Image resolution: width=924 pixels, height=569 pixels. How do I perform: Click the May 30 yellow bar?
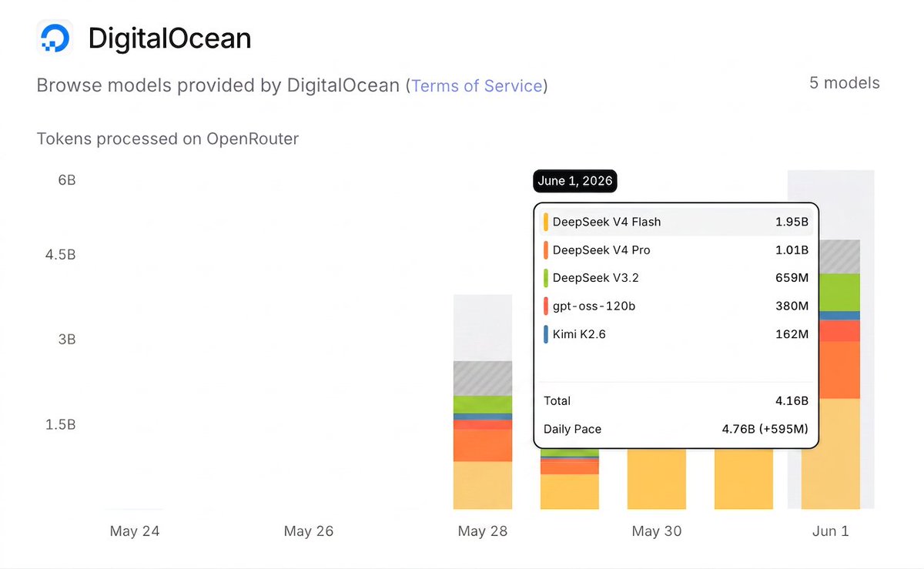[657, 479]
